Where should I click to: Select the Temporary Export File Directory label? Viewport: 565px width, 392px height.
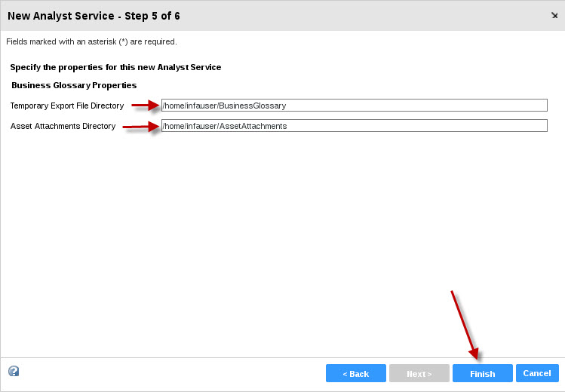tap(67, 106)
